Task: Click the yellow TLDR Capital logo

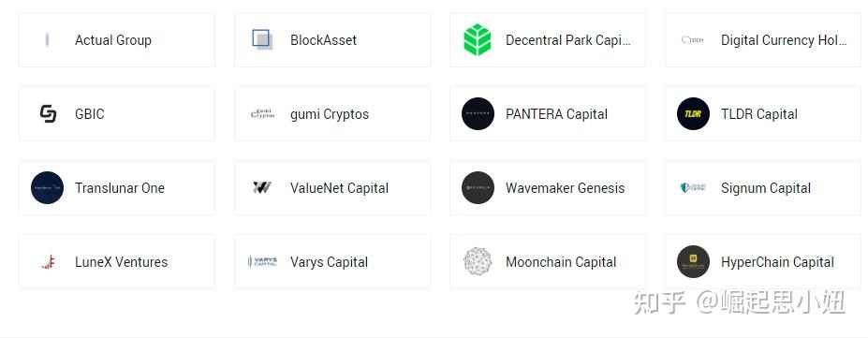Action: [x=693, y=113]
